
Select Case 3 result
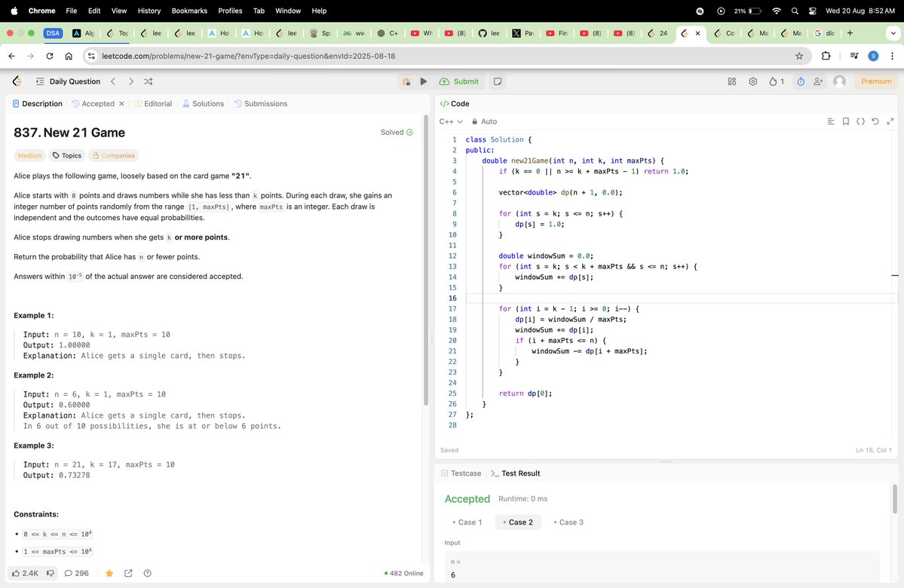click(x=568, y=522)
